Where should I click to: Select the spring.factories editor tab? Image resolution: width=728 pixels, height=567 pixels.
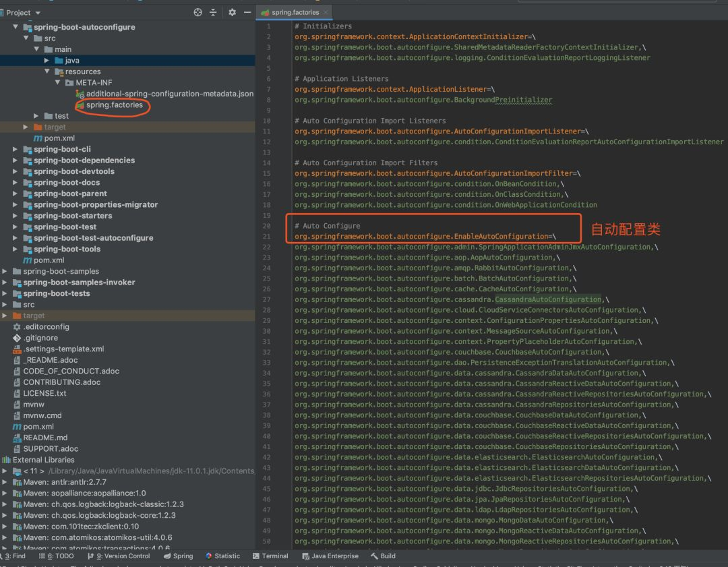295,13
